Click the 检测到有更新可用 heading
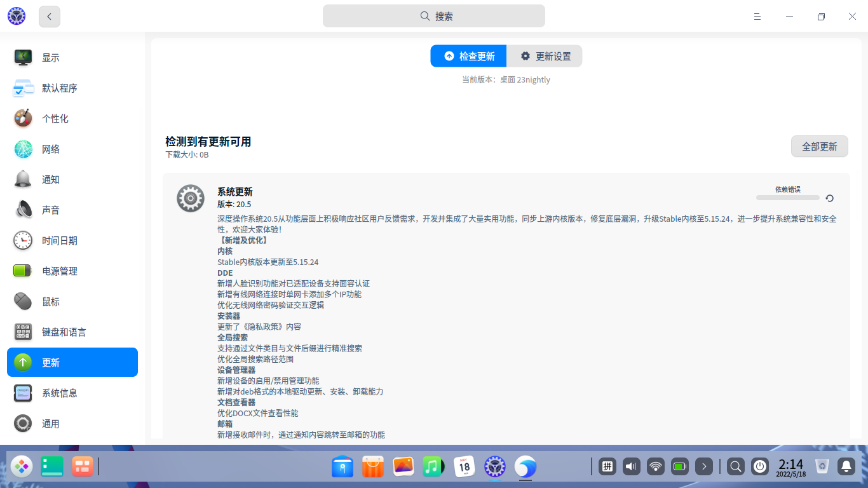This screenshot has width=868, height=488. click(x=208, y=142)
